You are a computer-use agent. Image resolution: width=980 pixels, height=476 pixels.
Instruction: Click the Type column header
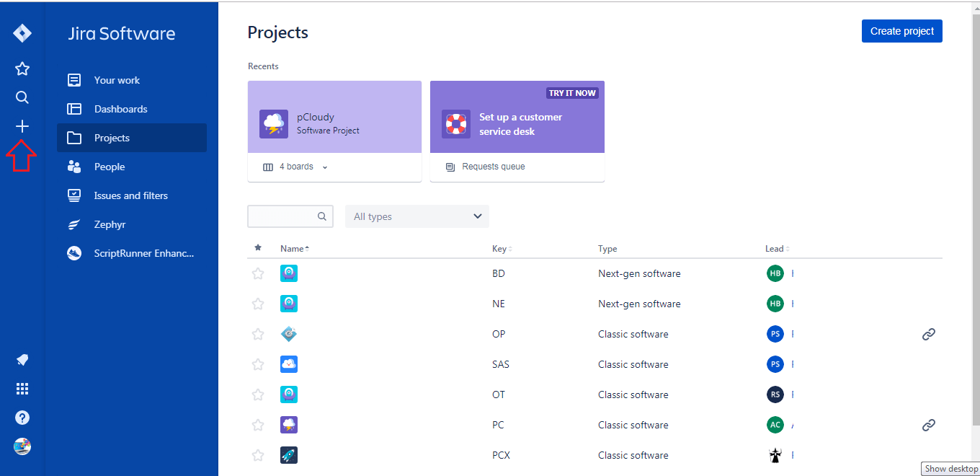pos(607,249)
